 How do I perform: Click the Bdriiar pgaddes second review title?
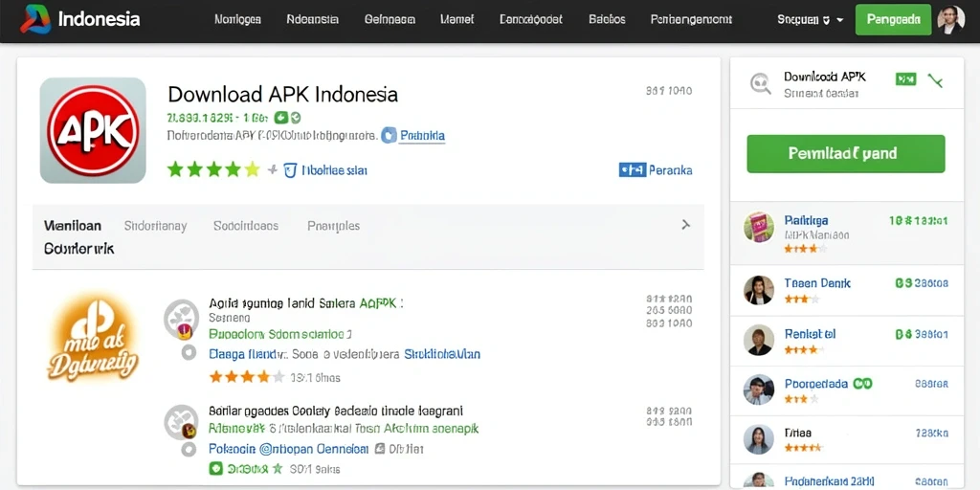pyautogui.click(x=336, y=412)
